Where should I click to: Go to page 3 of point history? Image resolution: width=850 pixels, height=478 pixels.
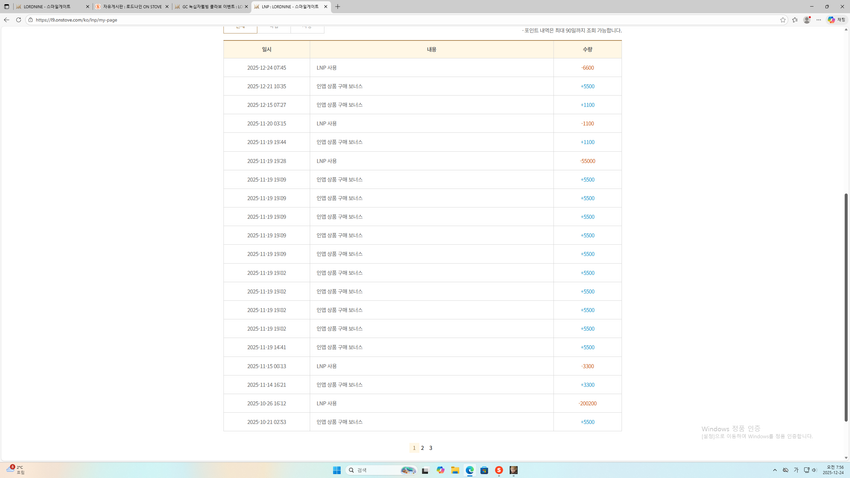tap(431, 448)
